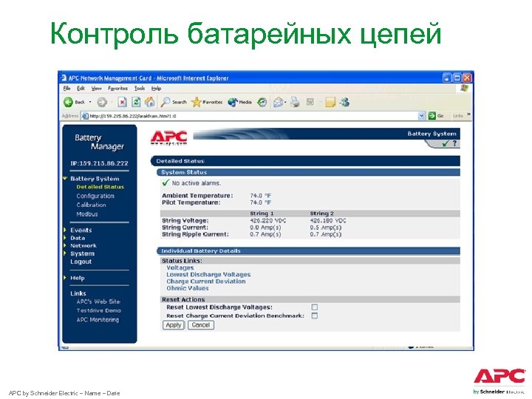Open the Ohmic Values link
The image size is (532, 399).
click(x=187, y=288)
